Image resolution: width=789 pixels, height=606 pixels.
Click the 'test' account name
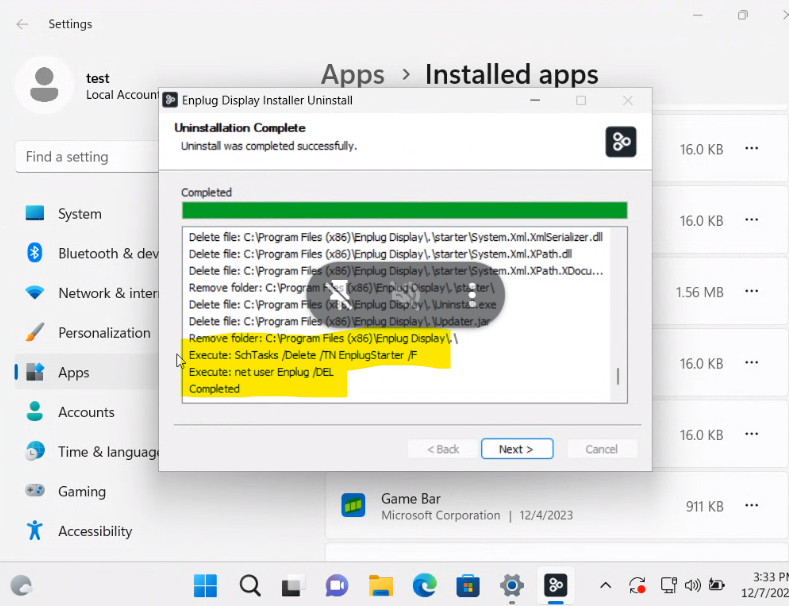(98, 79)
